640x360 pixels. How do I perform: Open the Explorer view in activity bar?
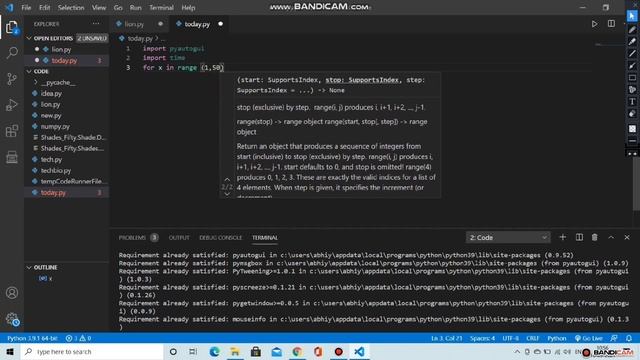(x=12, y=27)
